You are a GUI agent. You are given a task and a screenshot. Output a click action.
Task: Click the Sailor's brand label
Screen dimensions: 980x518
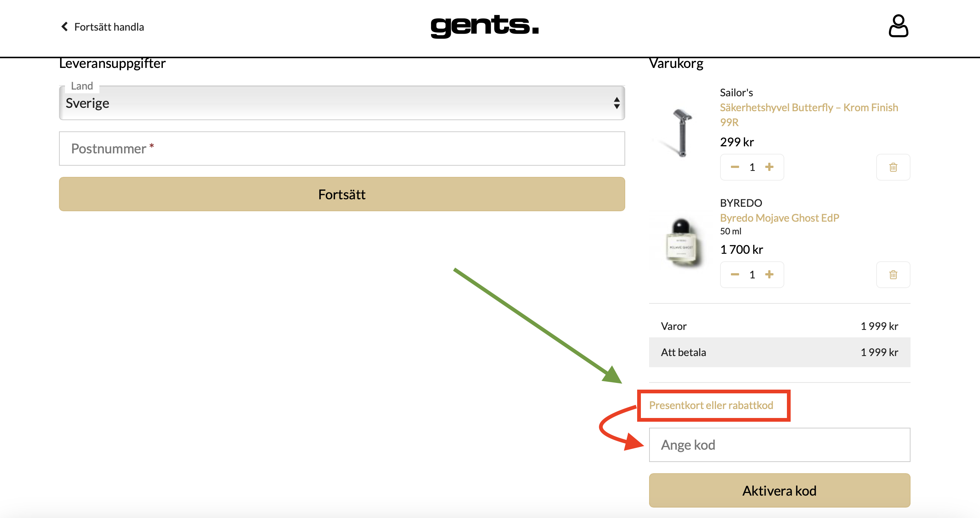pos(736,93)
